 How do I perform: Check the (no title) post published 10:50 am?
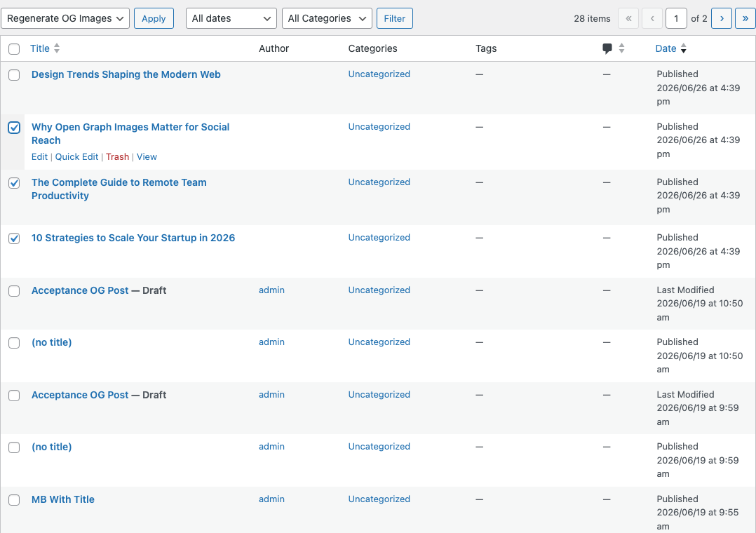coord(14,343)
